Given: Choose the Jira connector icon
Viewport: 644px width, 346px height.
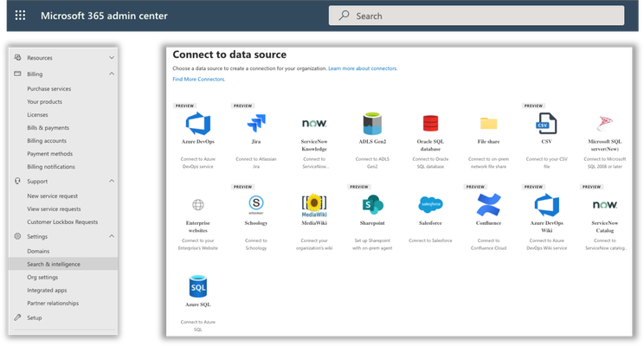Looking at the screenshot, I should point(256,123).
